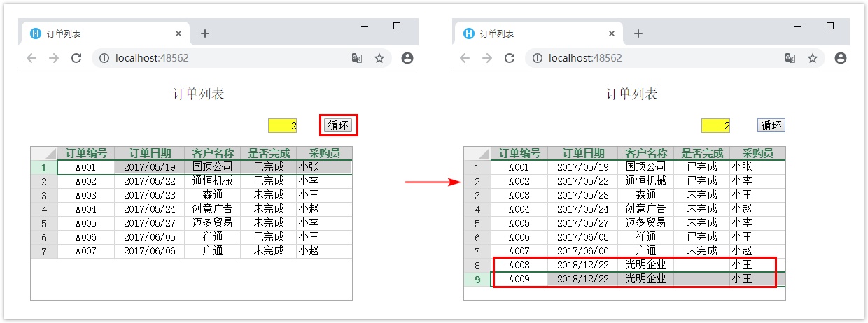
Task: Reload the page in right browser window
Action: pos(510,58)
